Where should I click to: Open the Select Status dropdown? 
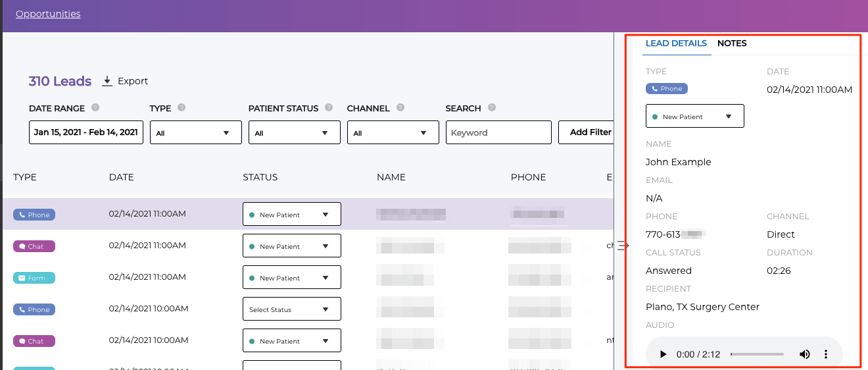click(292, 309)
